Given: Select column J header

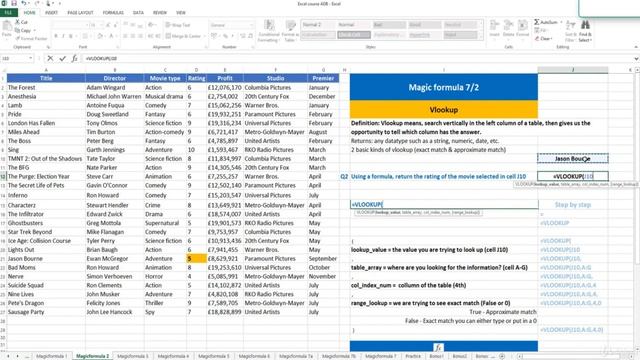Looking at the screenshot, I should (573, 70).
